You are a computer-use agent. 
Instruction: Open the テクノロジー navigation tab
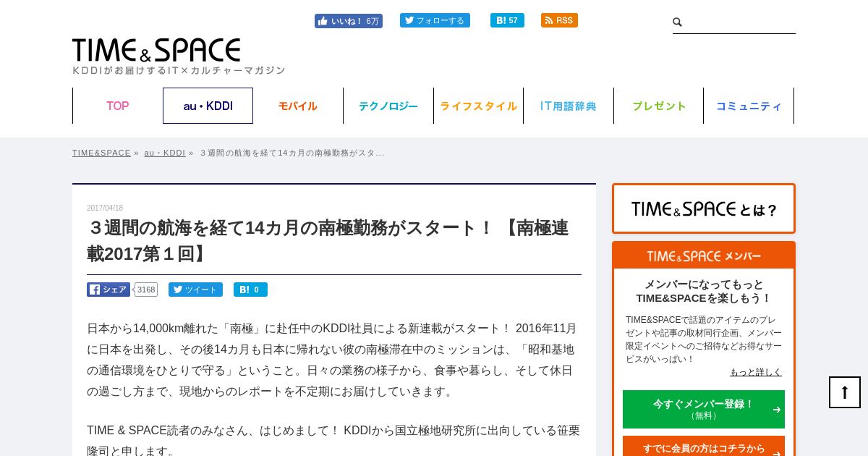point(388,106)
